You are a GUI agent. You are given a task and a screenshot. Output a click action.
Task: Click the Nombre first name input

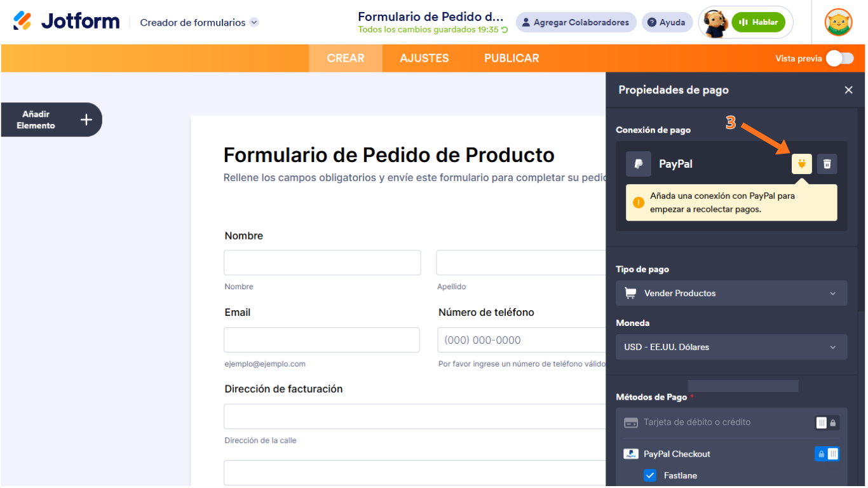tap(322, 262)
